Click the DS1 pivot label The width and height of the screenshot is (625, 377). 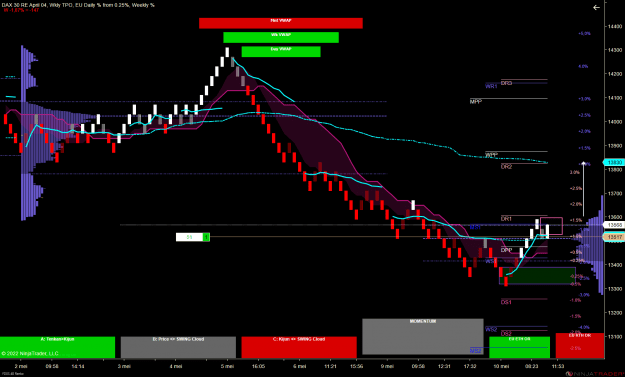tap(506, 302)
